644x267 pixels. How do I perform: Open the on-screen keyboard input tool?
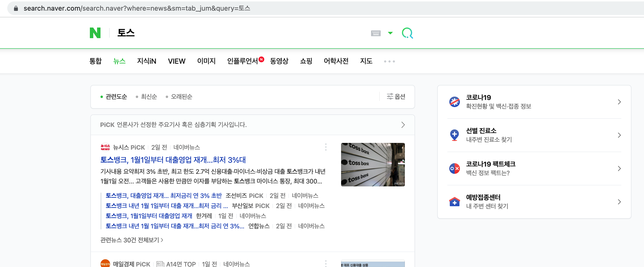(x=375, y=33)
